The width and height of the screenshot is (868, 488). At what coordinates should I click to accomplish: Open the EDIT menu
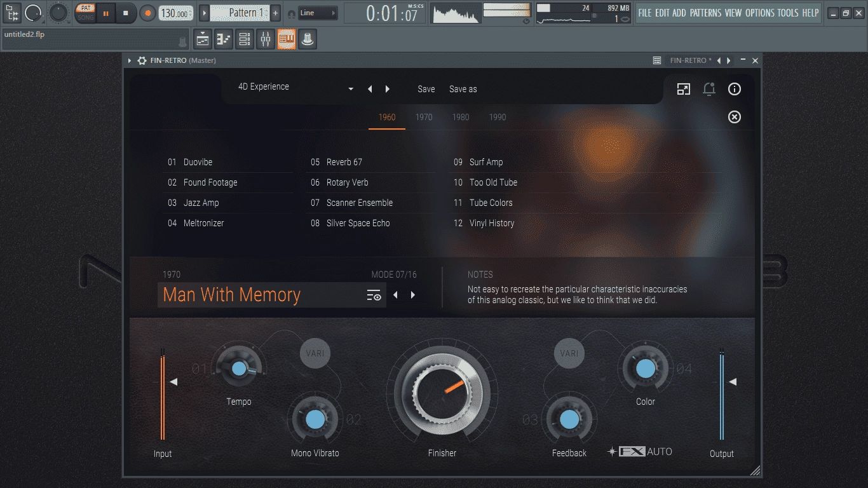(662, 13)
